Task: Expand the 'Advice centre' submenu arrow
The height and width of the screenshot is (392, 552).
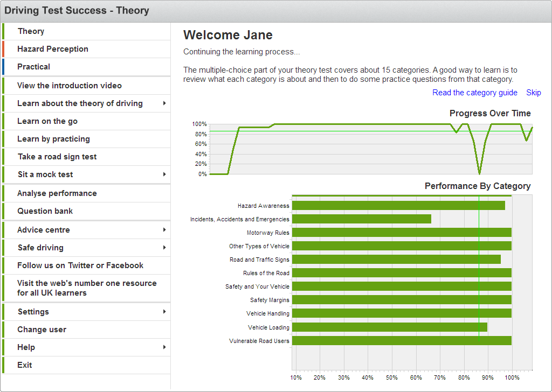Action: [164, 230]
